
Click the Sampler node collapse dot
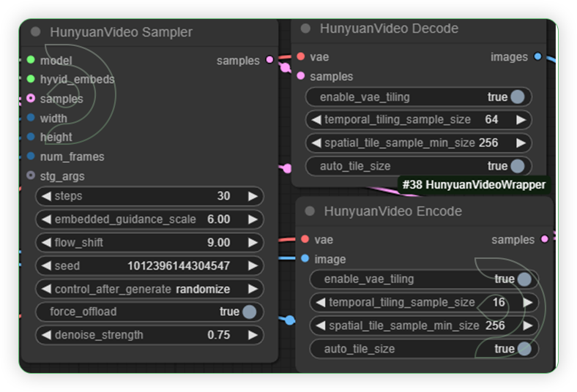pos(36,31)
